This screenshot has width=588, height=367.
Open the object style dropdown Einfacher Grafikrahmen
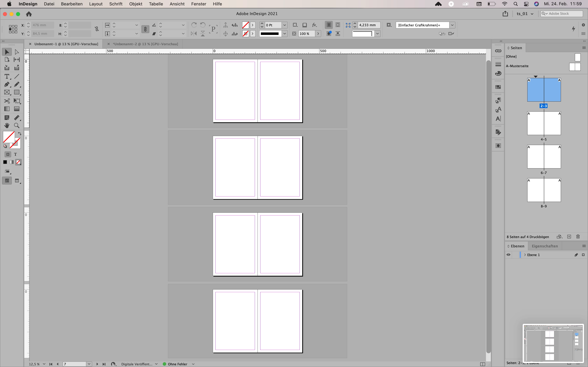(x=452, y=25)
